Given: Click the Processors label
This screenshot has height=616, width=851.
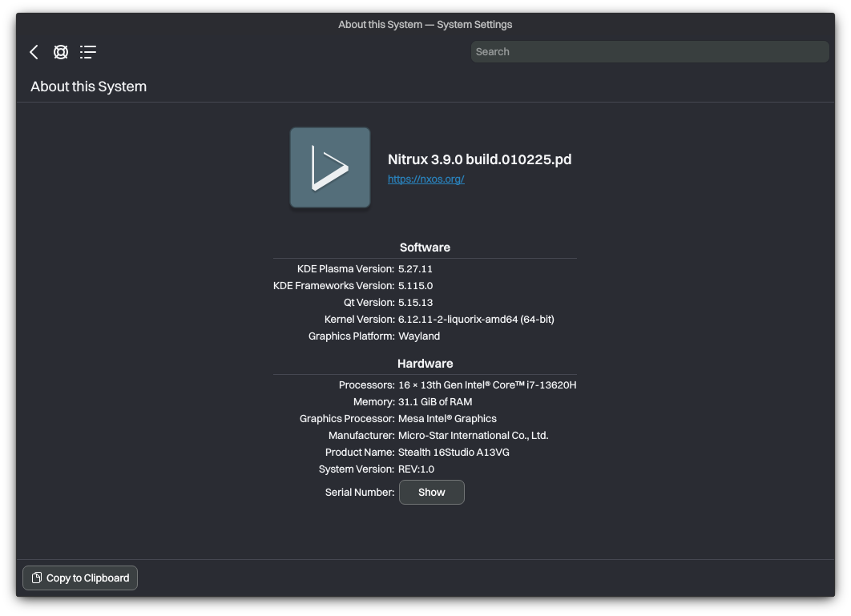Looking at the screenshot, I should click(367, 385).
